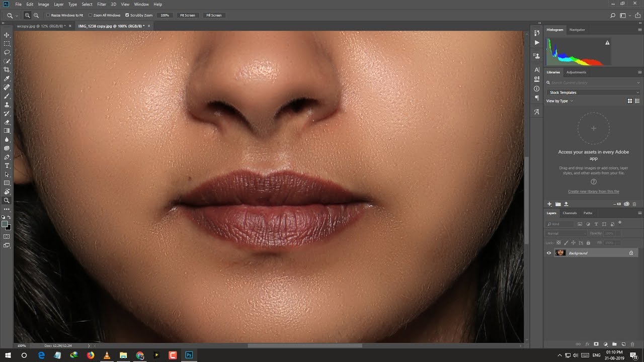
Task: Select the Path Selection tool
Action: [7, 174]
